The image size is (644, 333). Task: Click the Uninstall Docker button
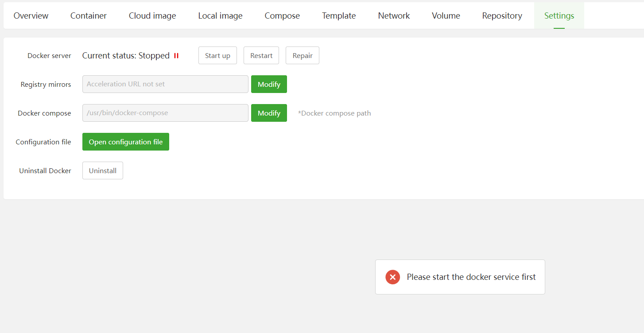coord(103,170)
